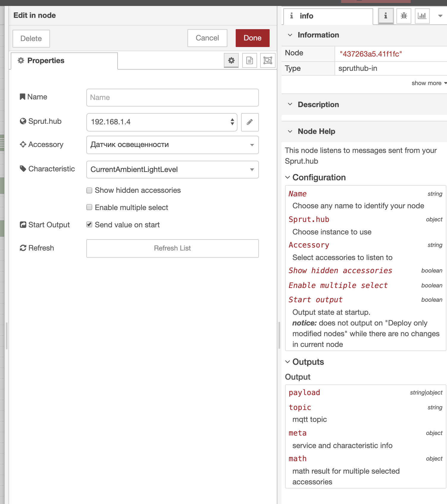Click the Cancel button
The image size is (447, 504).
point(207,38)
